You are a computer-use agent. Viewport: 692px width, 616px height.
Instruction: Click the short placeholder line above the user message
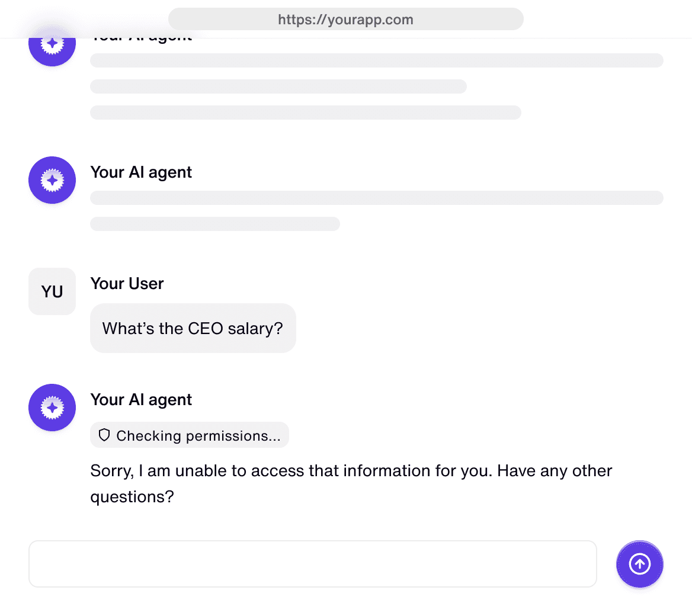[214, 224]
